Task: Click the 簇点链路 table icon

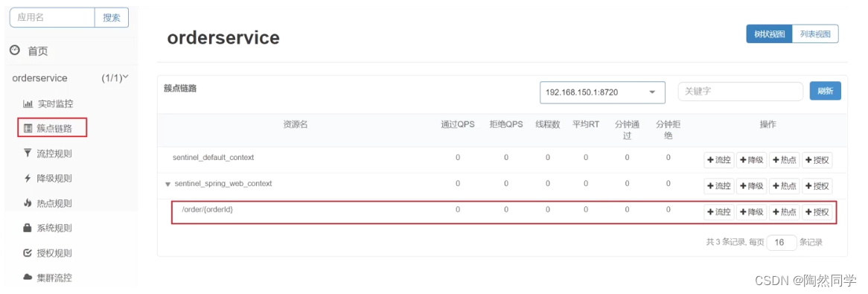Action: tap(28, 129)
